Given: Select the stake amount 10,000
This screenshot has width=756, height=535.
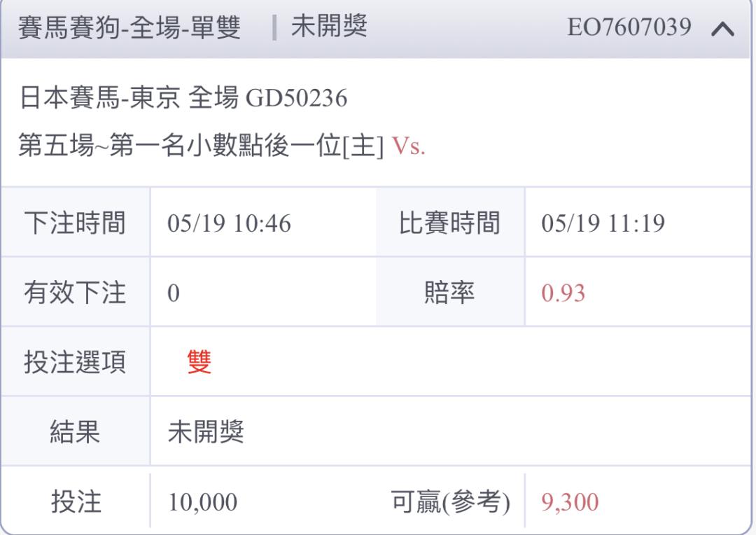Looking at the screenshot, I should 202,502.
